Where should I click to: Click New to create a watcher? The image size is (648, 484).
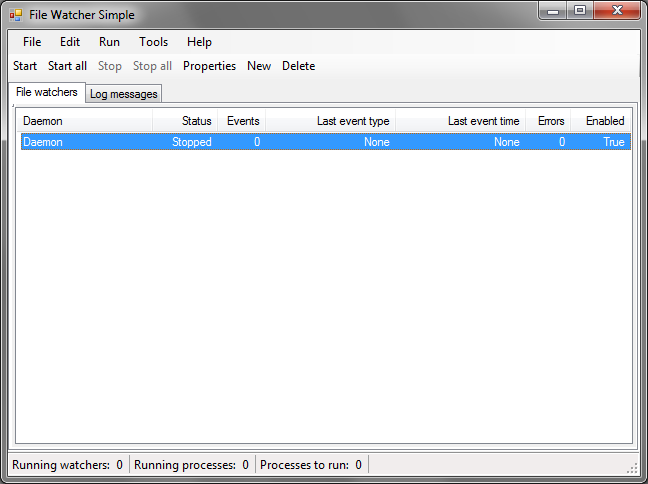pyautogui.click(x=259, y=66)
